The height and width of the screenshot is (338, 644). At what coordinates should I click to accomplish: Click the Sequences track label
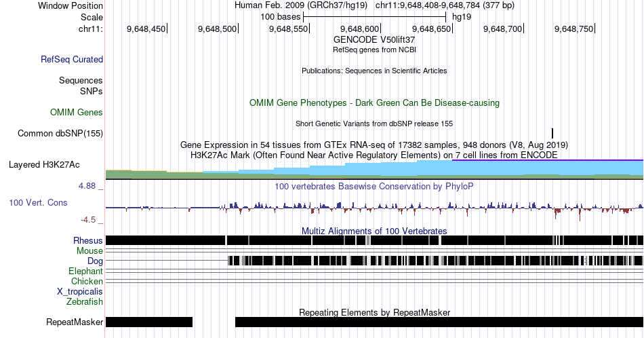pyautogui.click(x=81, y=80)
